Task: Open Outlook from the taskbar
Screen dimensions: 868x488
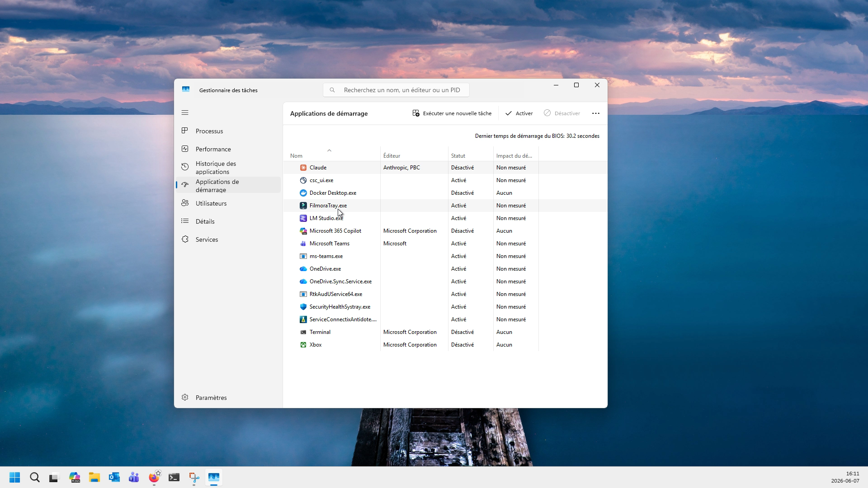Action: [x=114, y=477]
